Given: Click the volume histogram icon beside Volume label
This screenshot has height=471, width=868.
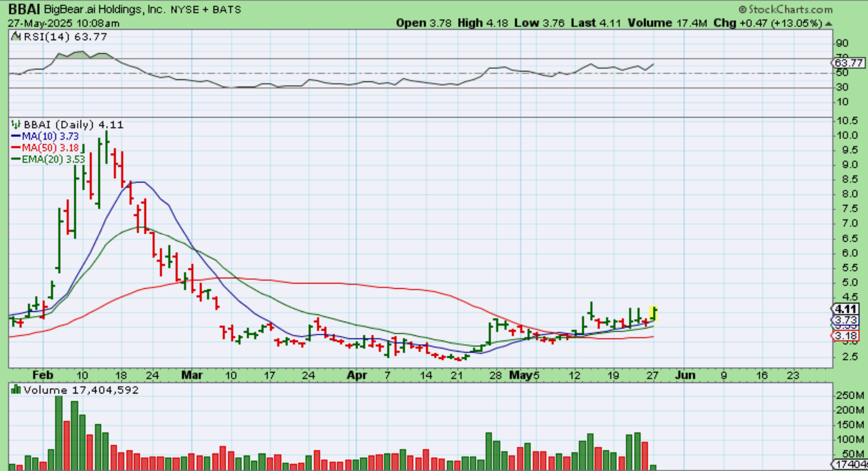Looking at the screenshot, I should tap(16, 389).
